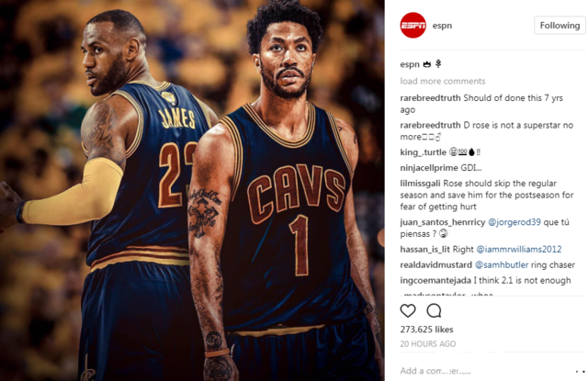Open the @samhbutler mention link
The height and width of the screenshot is (381, 588).
[502, 265]
